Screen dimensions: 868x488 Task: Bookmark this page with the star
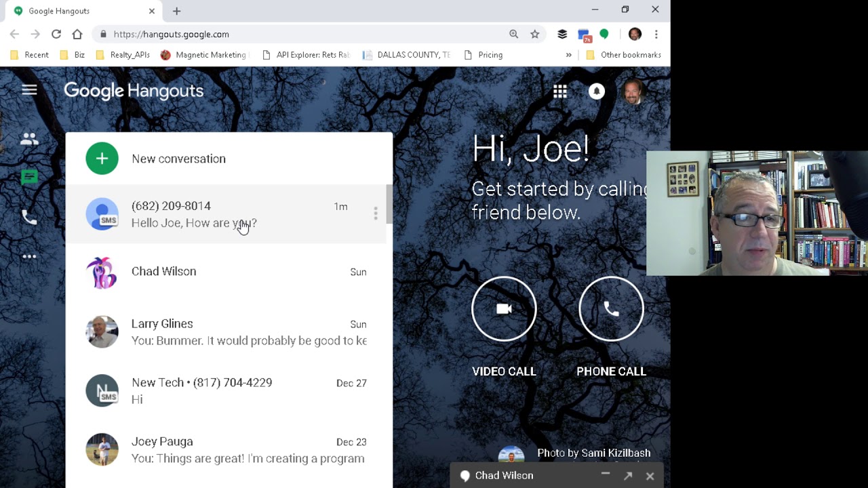pyautogui.click(x=535, y=34)
